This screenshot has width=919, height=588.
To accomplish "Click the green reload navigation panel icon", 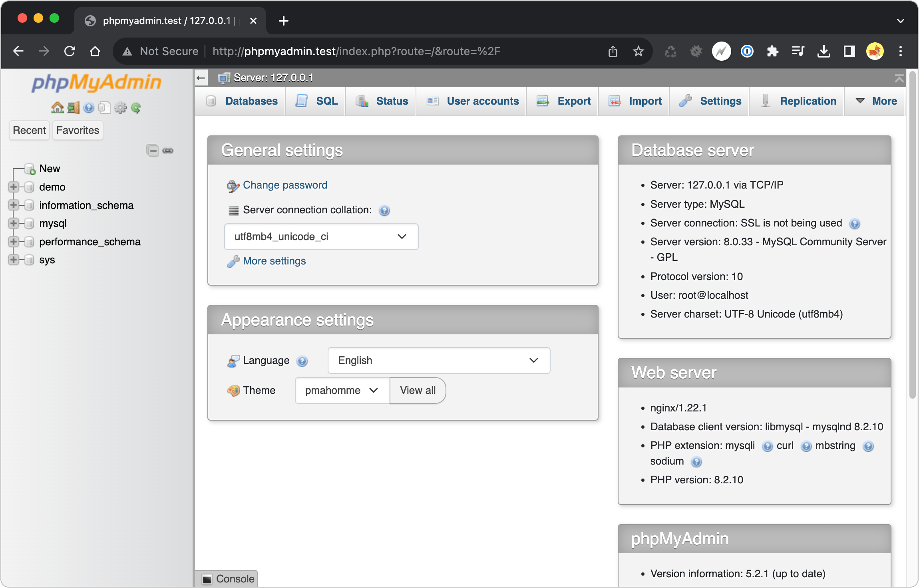I will 136,108.
